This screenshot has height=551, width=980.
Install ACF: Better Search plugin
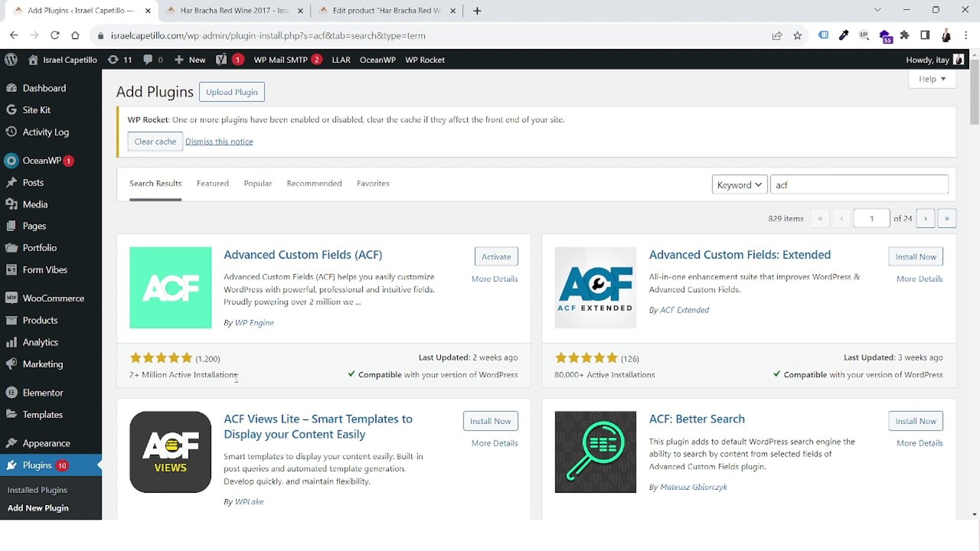pyautogui.click(x=916, y=421)
